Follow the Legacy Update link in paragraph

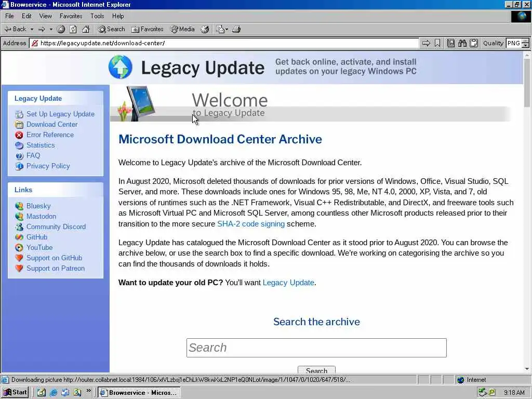click(288, 283)
